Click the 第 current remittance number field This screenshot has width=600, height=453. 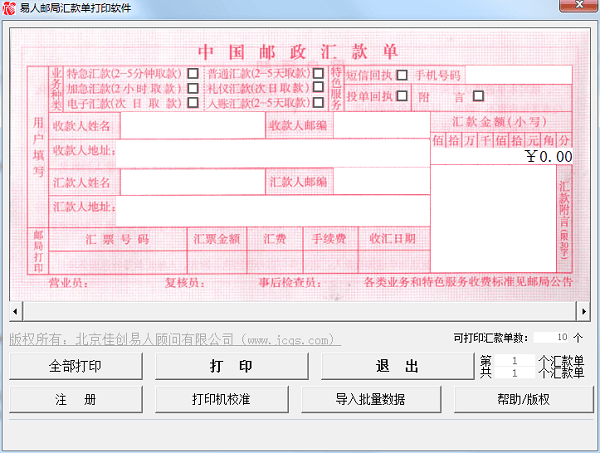pyautogui.click(x=514, y=360)
